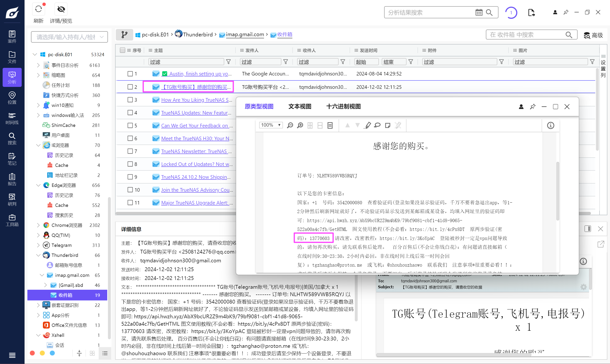Screen dimensions: 610x364
Task: Click the list view icon below the tree
Action: (x=105, y=353)
